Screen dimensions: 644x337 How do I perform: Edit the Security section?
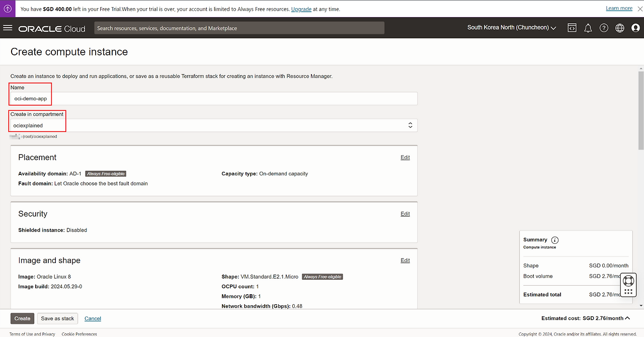coord(405,214)
